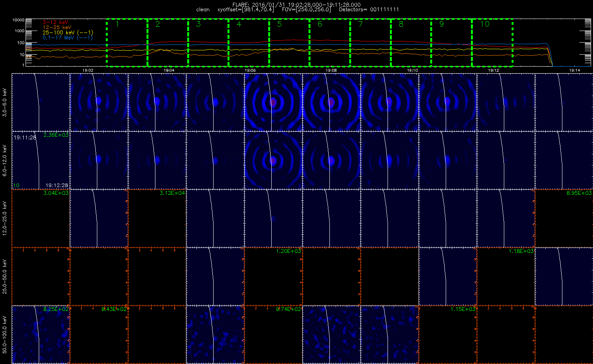Click the "50.0-100.0 keV" row label
The width and height of the screenshot is (593, 364).
5,334
